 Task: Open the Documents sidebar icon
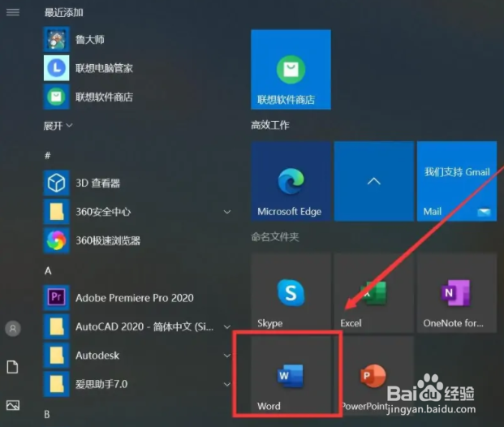pyautogui.click(x=12, y=367)
